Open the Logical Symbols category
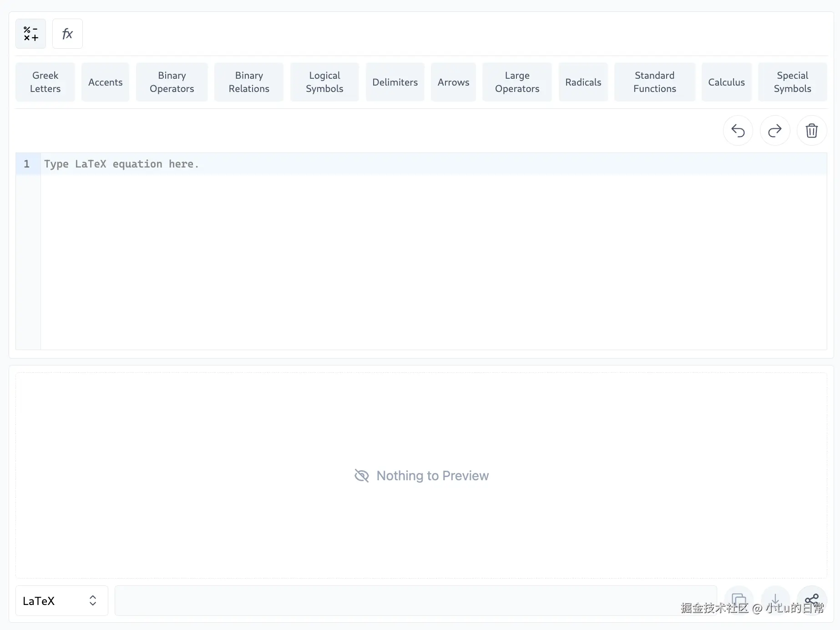 click(x=324, y=82)
